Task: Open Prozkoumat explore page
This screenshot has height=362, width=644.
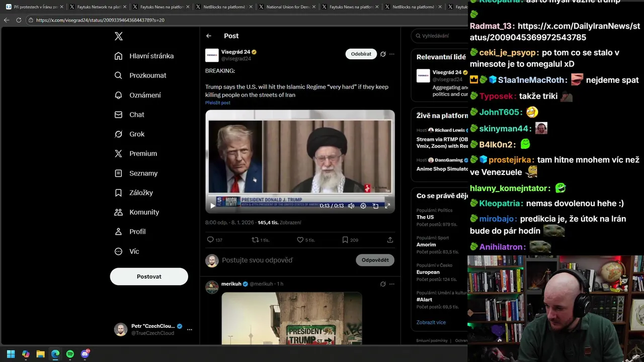Action: click(140, 75)
